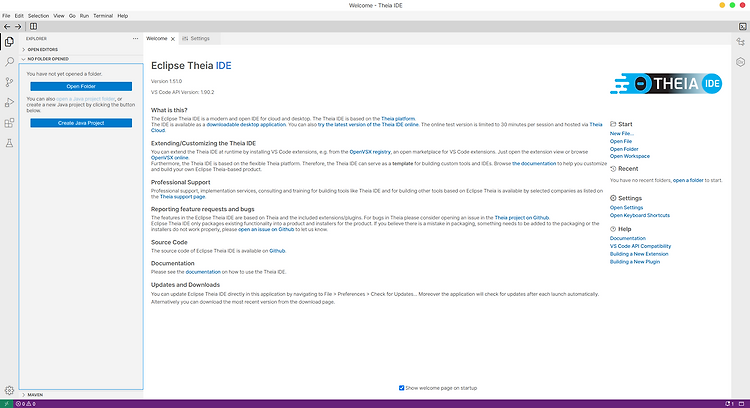Click the blue Open Folder button

(x=81, y=87)
